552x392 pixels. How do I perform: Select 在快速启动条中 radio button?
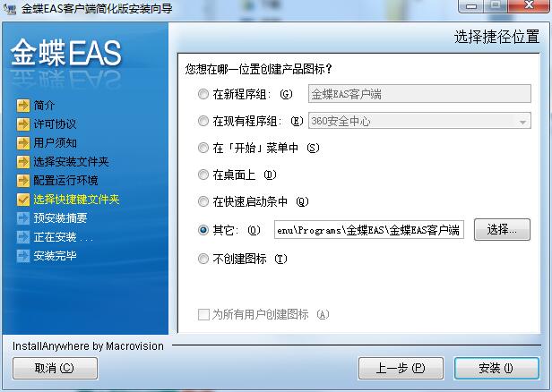point(203,201)
